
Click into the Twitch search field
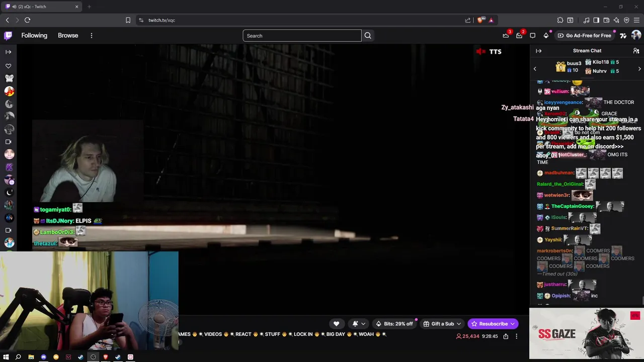click(302, 36)
